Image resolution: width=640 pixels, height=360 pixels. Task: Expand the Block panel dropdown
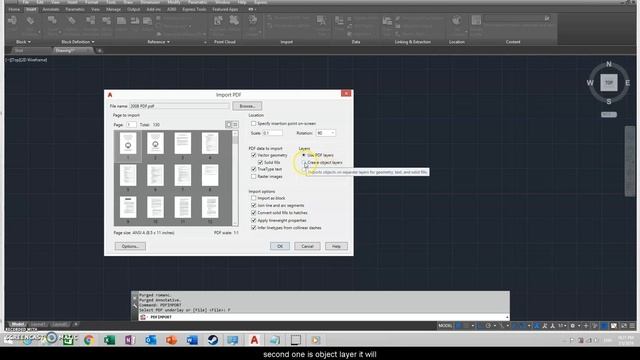[23, 42]
